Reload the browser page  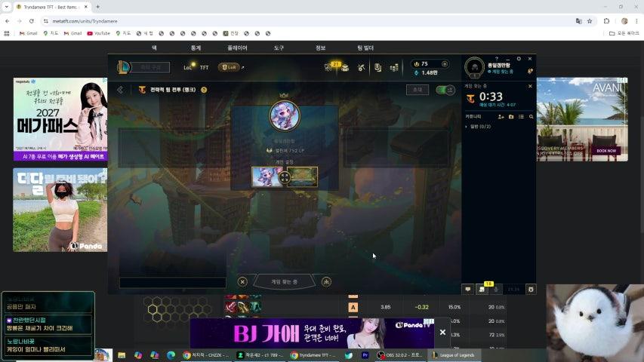pos(32,21)
